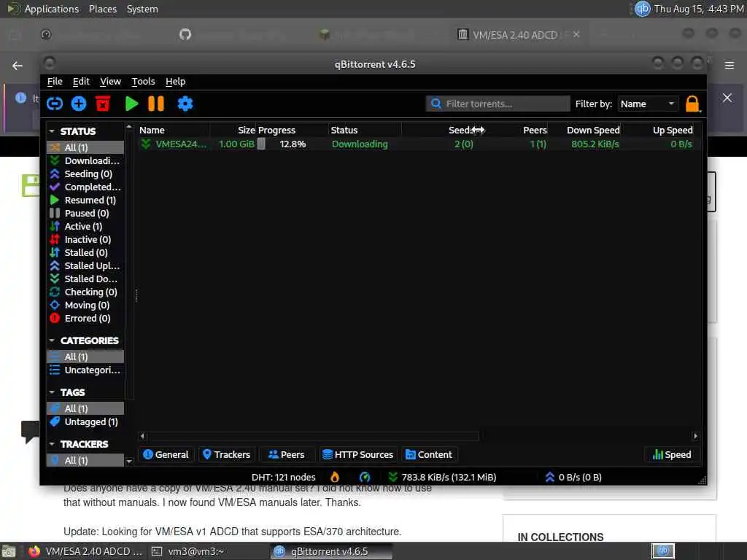
Task: Toggle the alternative speed limits icon
Action: 365,477
